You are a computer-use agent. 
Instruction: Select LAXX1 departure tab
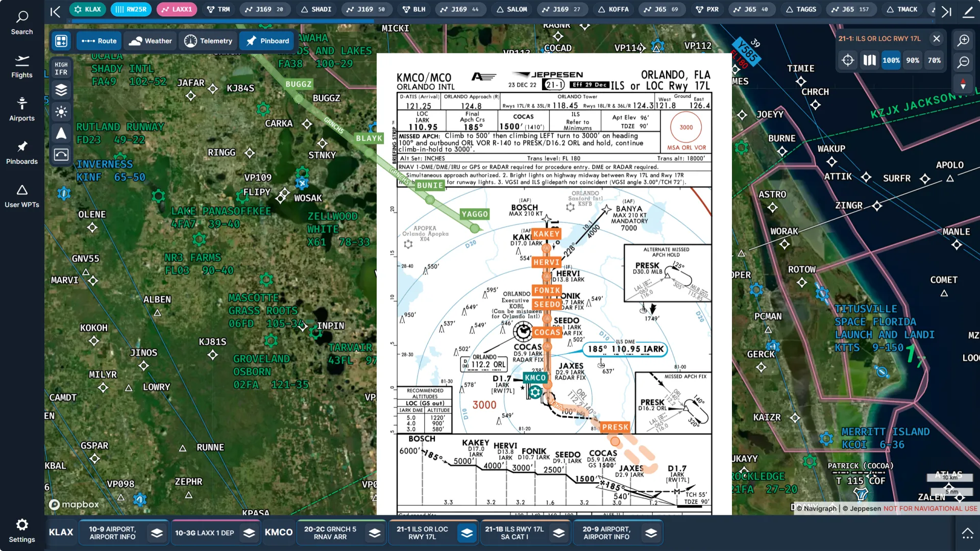[x=177, y=9]
